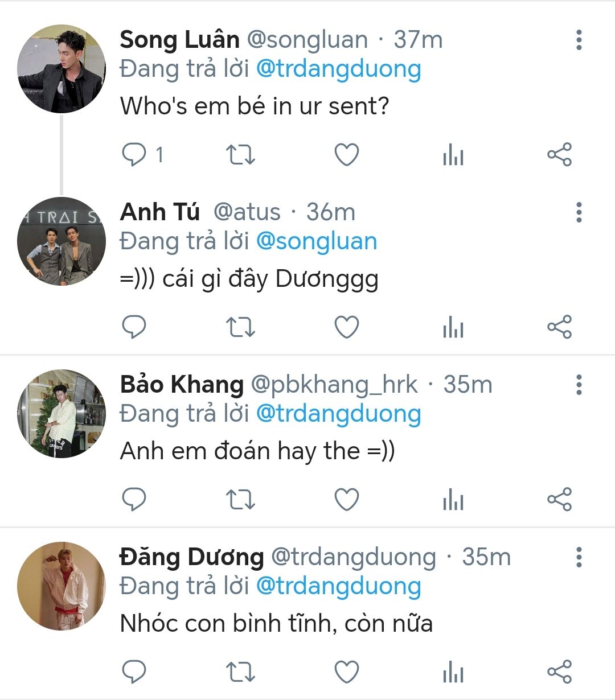615x700 pixels.
Task: Open more options for Song Luân's tweet
Action: [x=579, y=40]
